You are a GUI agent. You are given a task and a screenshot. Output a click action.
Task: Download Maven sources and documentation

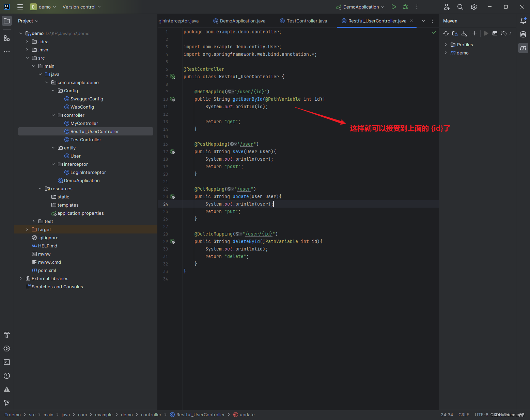[x=464, y=33]
